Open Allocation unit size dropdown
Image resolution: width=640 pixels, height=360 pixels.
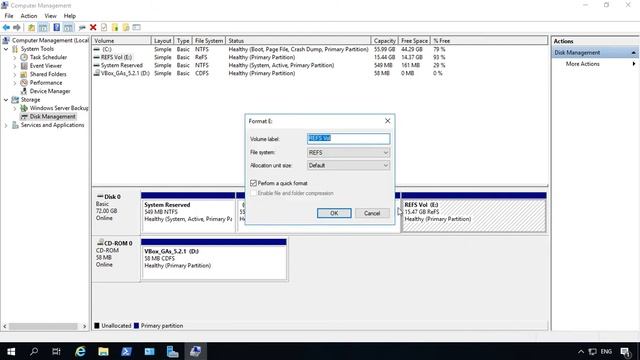point(348,165)
